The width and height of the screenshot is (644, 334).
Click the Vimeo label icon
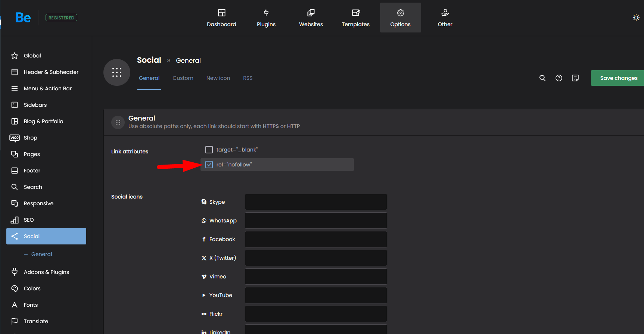point(204,277)
